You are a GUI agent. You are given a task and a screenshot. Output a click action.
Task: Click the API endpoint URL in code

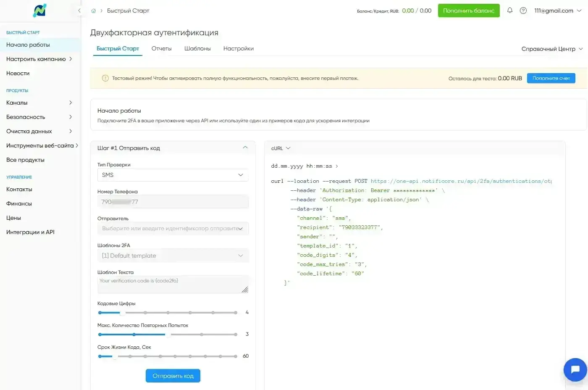pyautogui.click(x=461, y=181)
